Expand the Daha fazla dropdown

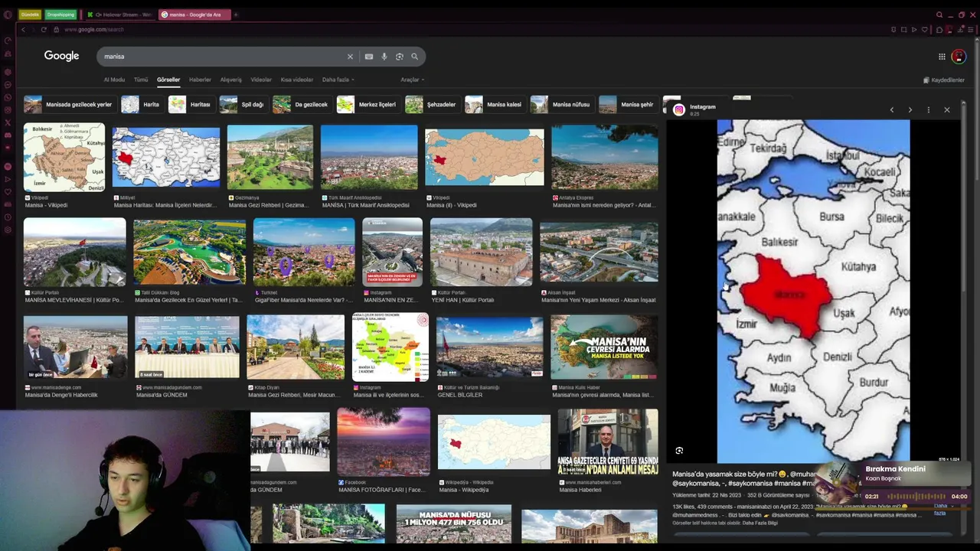(338, 80)
